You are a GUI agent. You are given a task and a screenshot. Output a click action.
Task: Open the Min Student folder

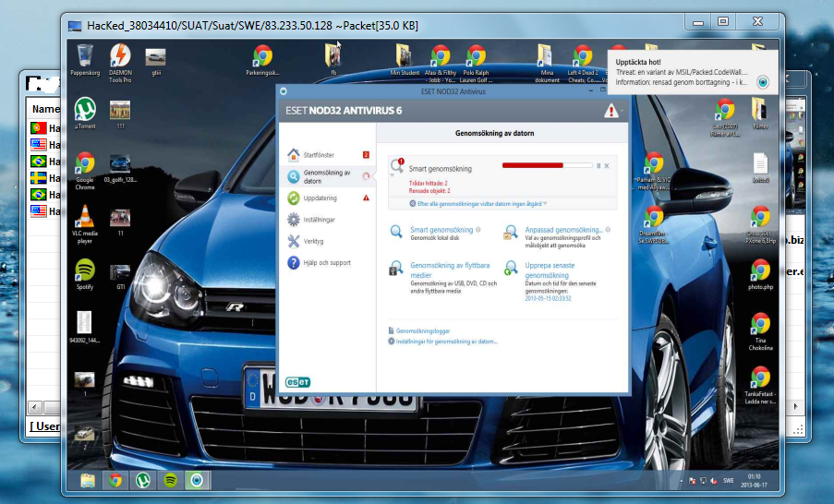(405, 60)
